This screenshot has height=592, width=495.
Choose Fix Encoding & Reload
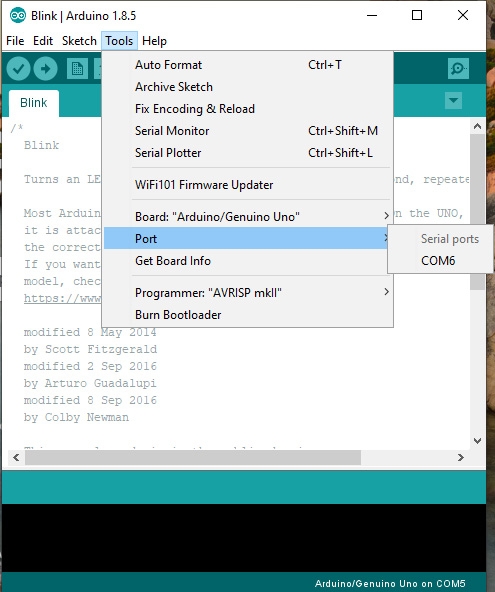click(248, 109)
